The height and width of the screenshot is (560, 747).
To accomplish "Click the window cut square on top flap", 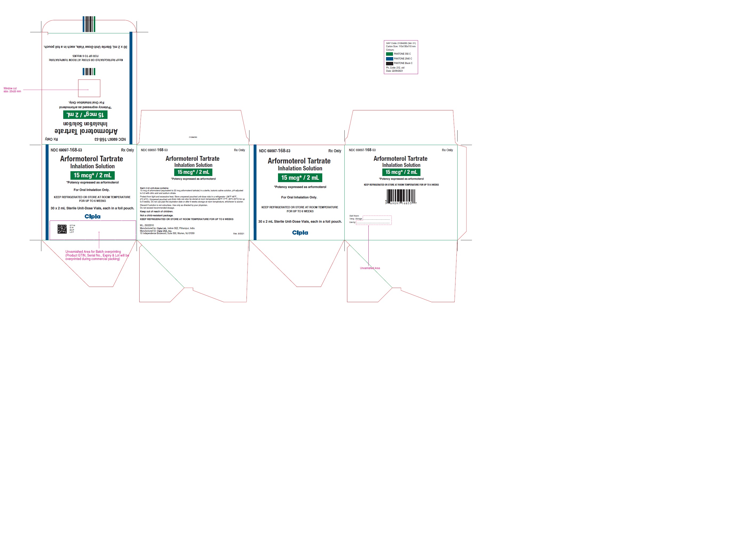I will point(89,88).
